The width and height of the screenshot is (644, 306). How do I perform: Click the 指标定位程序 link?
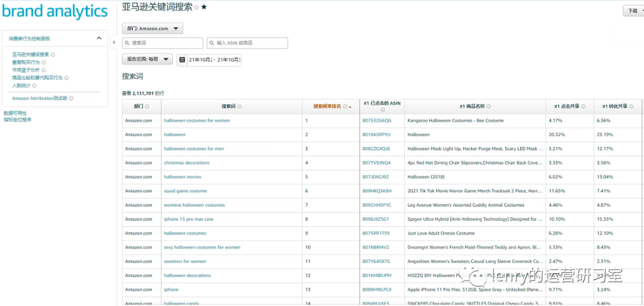pyautogui.click(x=18, y=120)
